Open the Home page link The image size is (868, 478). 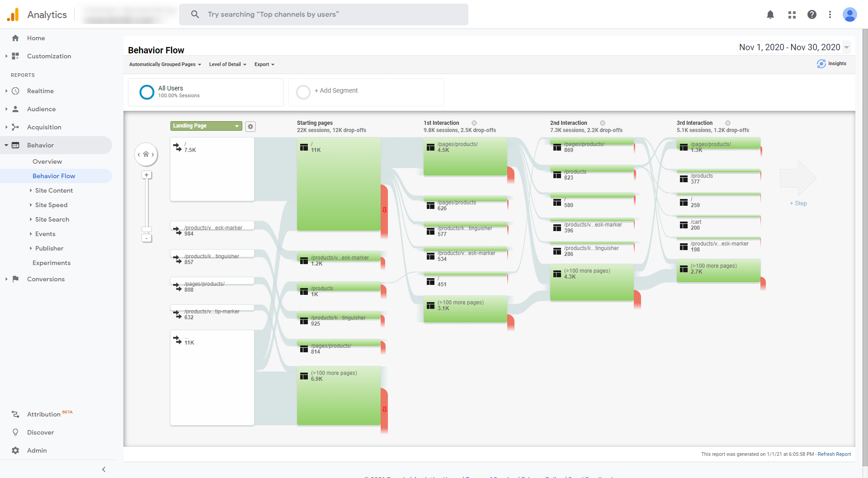point(36,38)
